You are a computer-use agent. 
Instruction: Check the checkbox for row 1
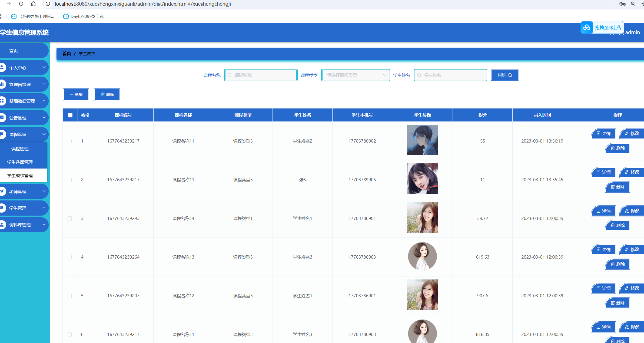(x=70, y=141)
